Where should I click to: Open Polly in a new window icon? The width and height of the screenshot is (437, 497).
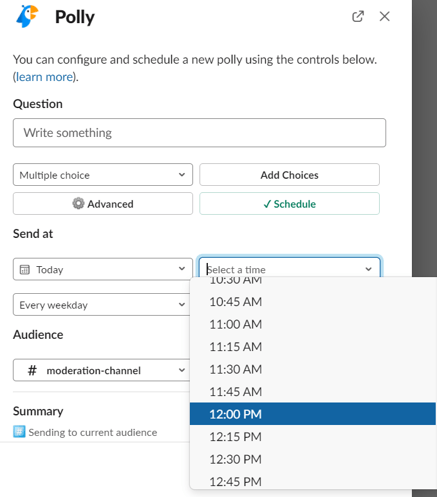(x=358, y=16)
